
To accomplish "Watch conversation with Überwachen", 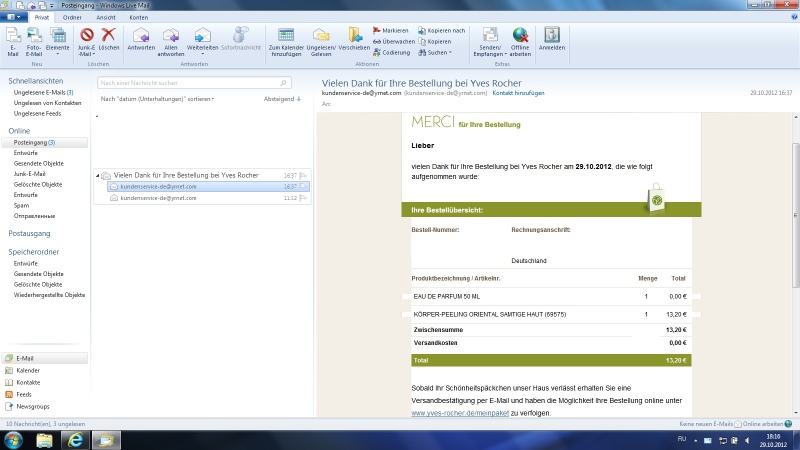I will [x=393, y=41].
